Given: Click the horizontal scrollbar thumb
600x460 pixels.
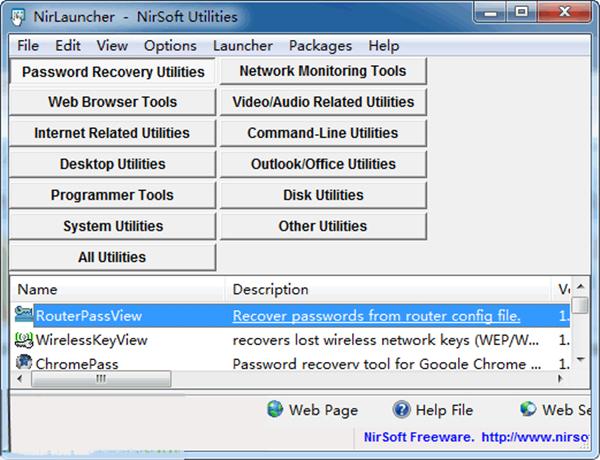Looking at the screenshot, I should pyautogui.click(x=101, y=379).
